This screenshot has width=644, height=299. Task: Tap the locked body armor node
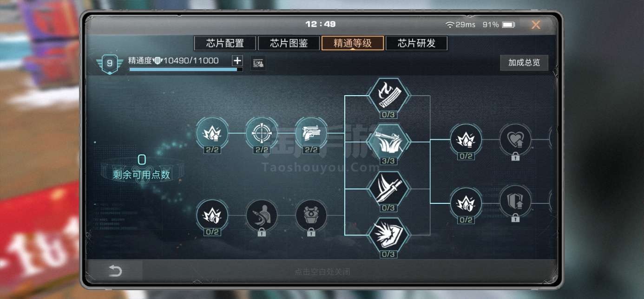pyautogui.click(x=311, y=215)
